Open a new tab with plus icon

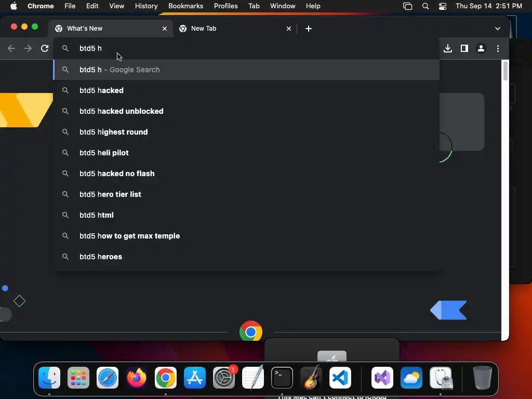(309, 29)
